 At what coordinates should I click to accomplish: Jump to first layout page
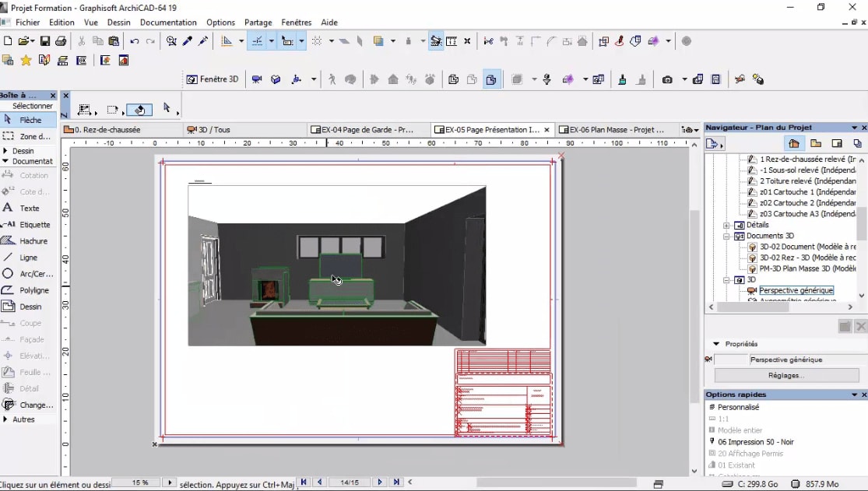point(304,482)
